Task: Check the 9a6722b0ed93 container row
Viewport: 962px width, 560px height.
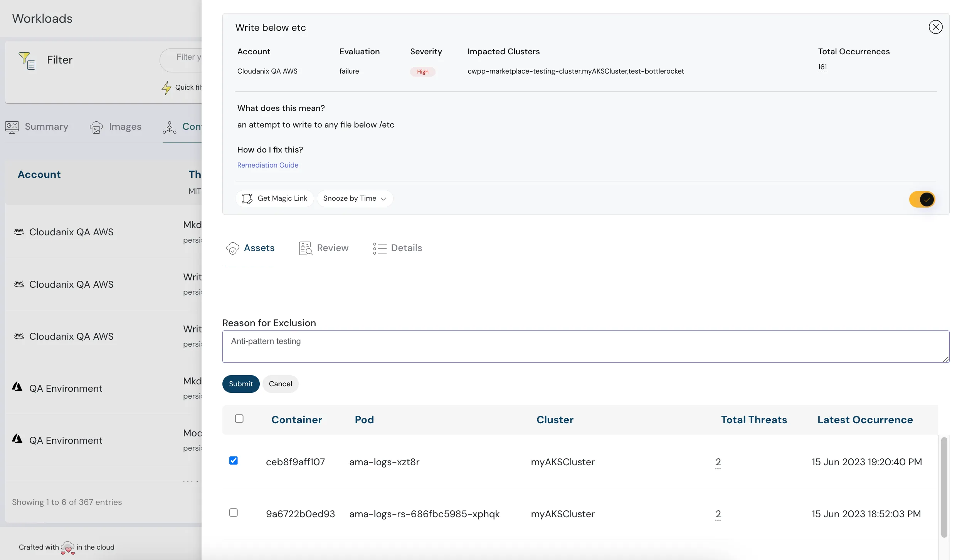Action: click(234, 512)
